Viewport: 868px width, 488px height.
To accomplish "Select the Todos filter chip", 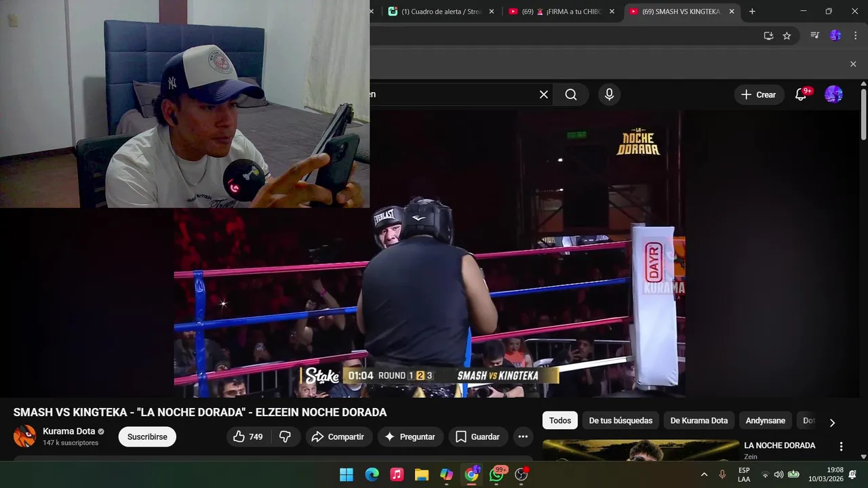I will (x=560, y=421).
